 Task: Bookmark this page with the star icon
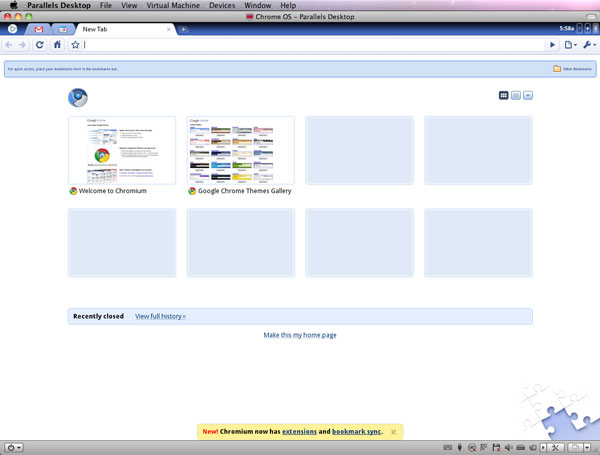coord(75,45)
